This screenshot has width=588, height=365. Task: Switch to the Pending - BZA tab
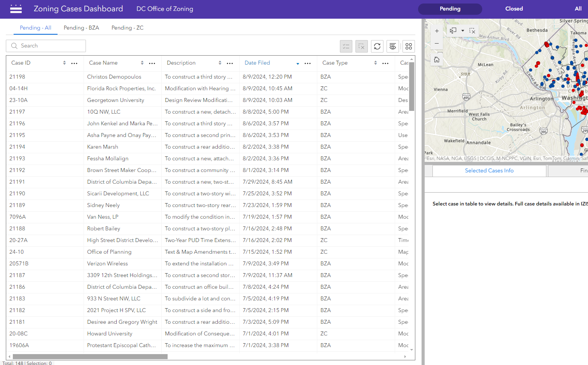click(81, 28)
